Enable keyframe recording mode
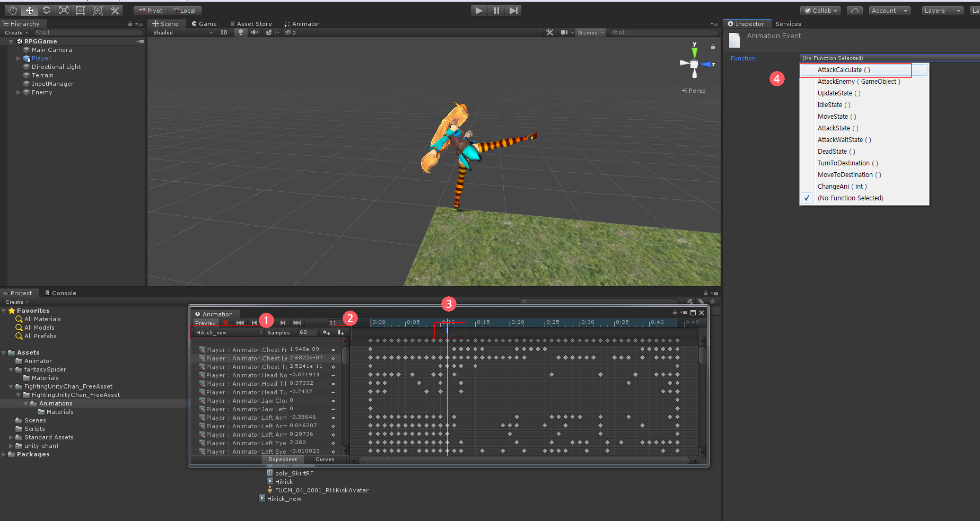980x521 pixels. [x=226, y=322]
